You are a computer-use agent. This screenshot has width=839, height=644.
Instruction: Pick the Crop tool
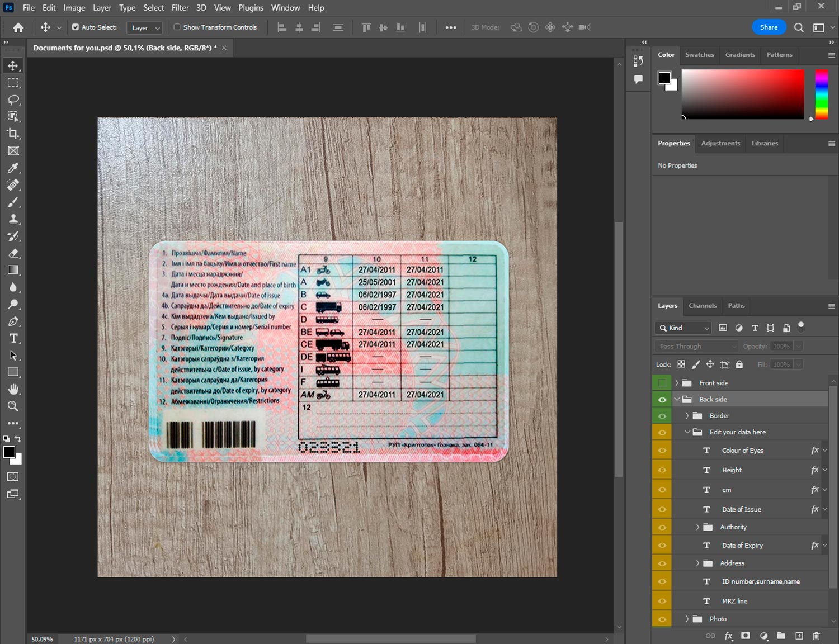pyautogui.click(x=13, y=134)
